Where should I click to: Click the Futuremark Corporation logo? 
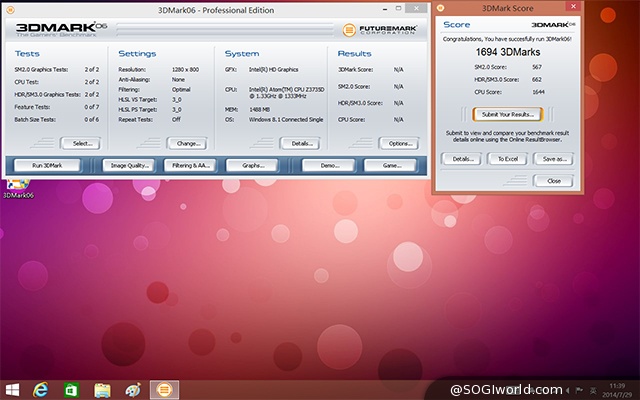tap(379, 30)
